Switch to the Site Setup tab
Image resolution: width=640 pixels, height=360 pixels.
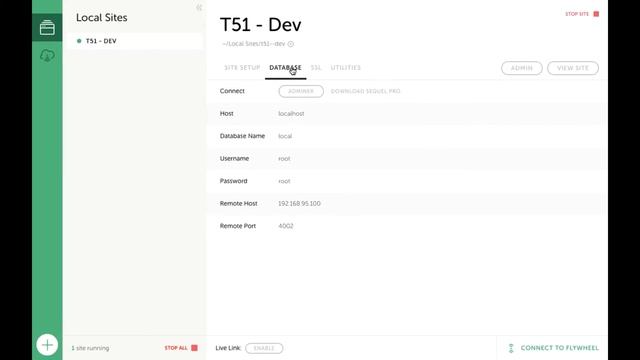coord(242,68)
